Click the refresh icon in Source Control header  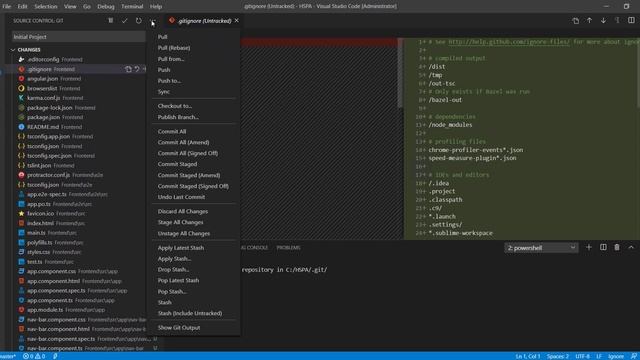point(139,20)
